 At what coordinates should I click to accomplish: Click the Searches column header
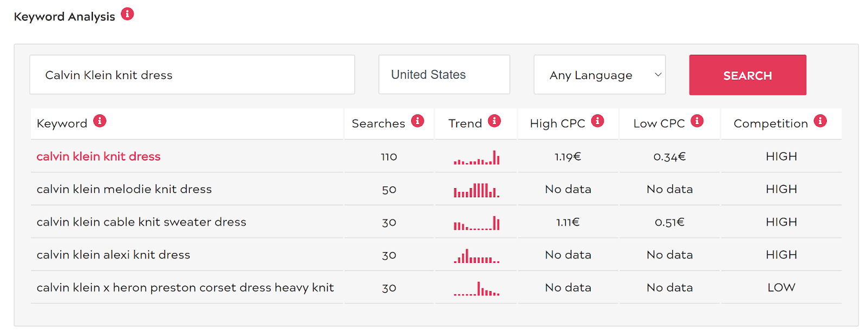tap(378, 124)
